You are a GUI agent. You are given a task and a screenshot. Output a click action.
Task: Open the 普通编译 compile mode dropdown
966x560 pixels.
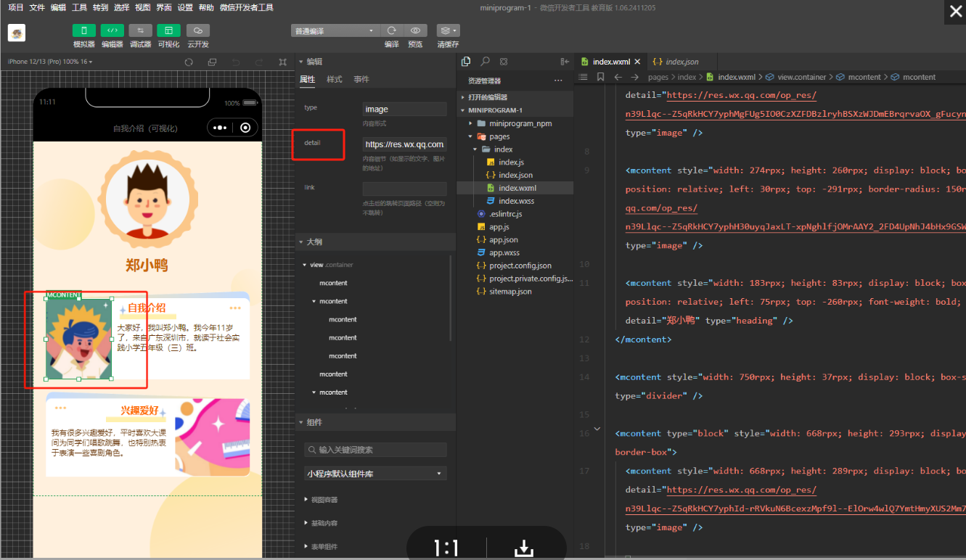(x=335, y=30)
